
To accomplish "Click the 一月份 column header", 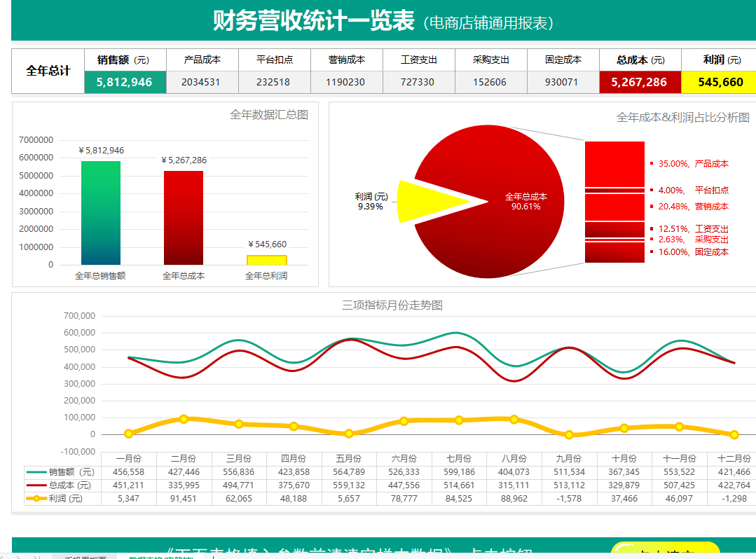I will point(129,459).
